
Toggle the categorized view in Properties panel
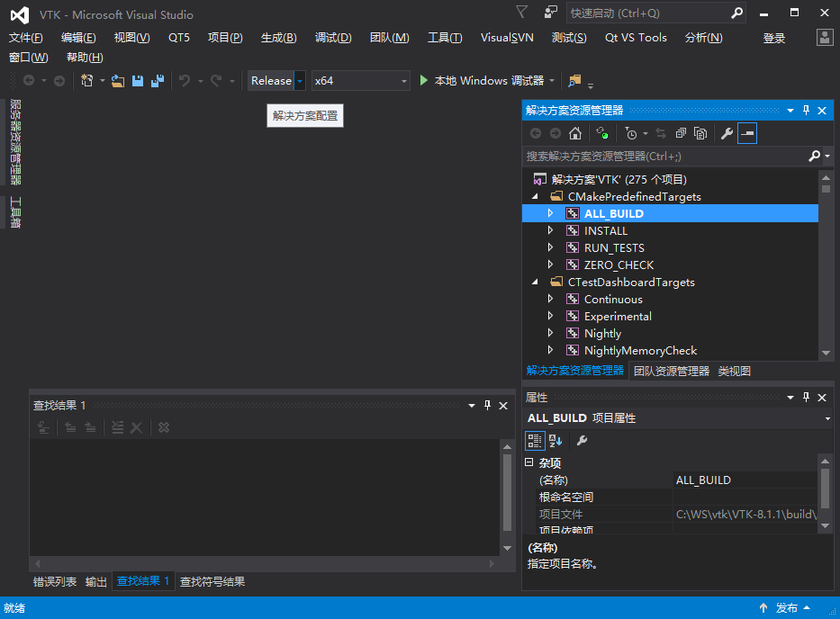tap(534, 440)
